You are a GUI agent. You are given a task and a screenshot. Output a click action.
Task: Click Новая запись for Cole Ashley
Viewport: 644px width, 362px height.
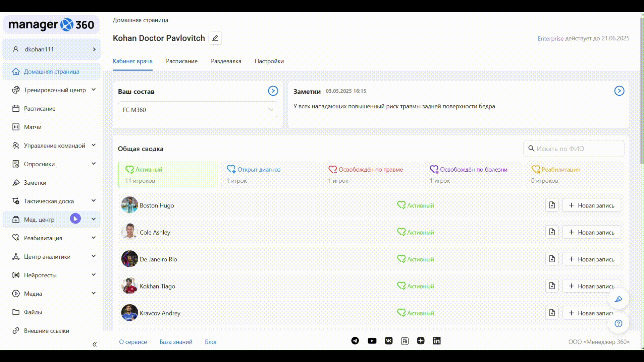(x=591, y=232)
